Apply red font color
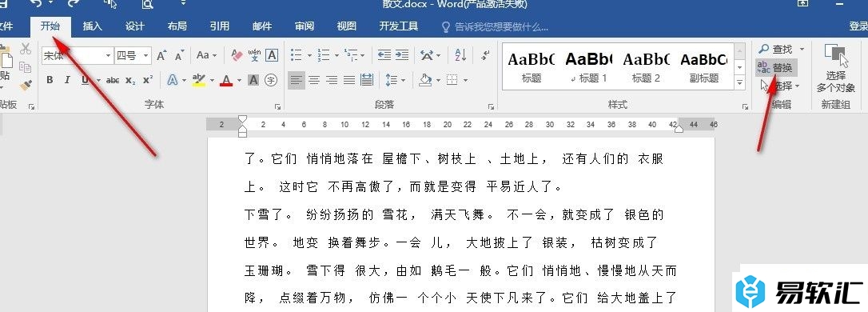This screenshot has width=868, height=312. pyautogui.click(x=226, y=80)
